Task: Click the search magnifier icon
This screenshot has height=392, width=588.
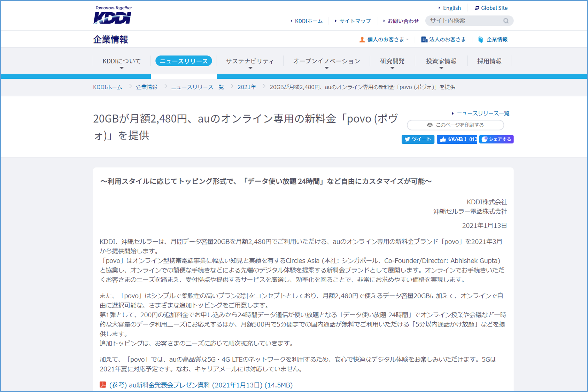Action: (x=506, y=21)
